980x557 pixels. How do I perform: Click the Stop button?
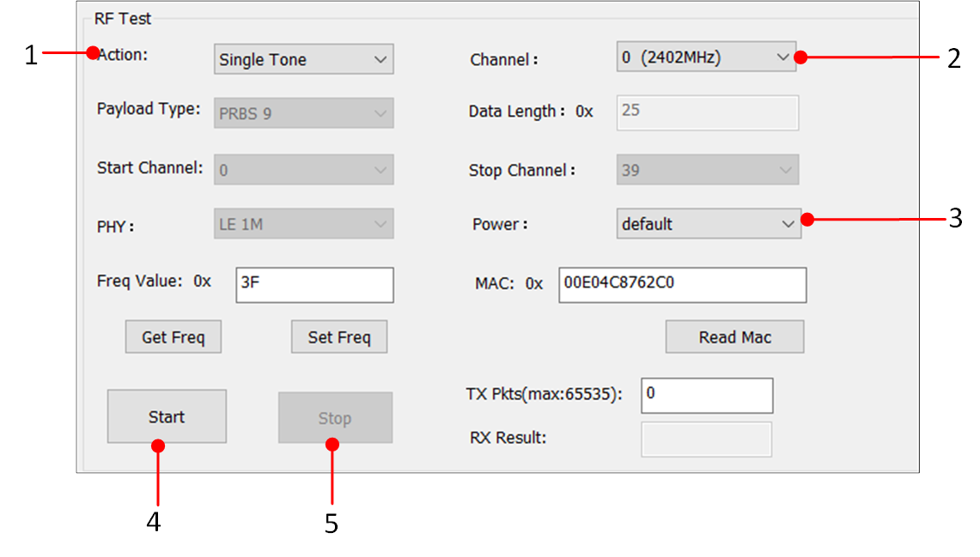[335, 418]
